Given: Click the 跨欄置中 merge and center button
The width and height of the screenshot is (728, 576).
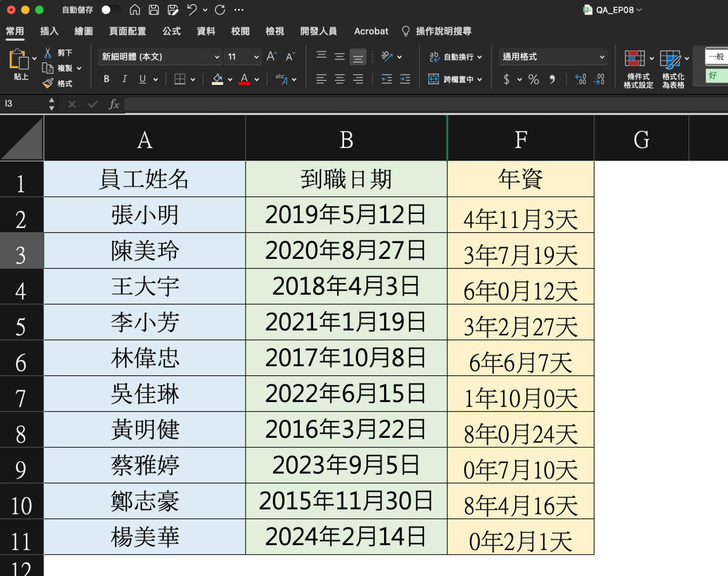Looking at the screenshot, I should (451, 79).
